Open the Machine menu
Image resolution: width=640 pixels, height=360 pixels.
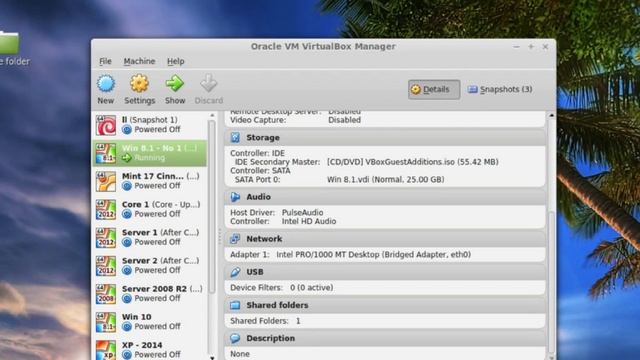[x=139, y=61]
